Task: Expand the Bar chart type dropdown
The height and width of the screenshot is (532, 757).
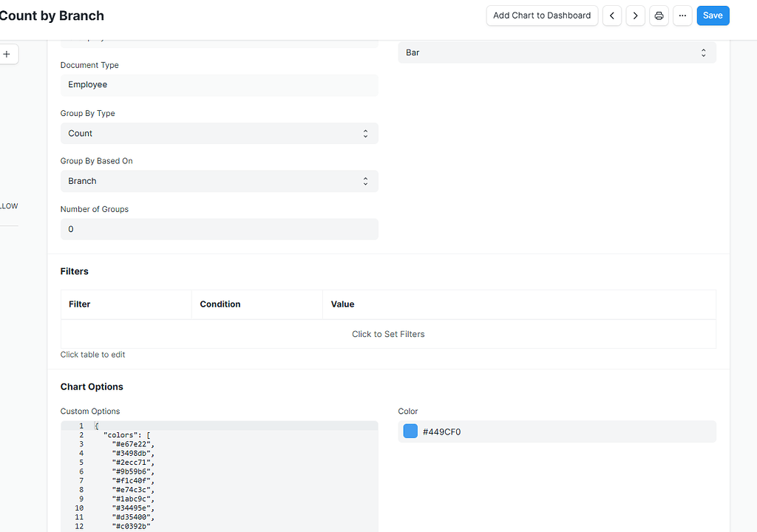Action: pos(557,52)
